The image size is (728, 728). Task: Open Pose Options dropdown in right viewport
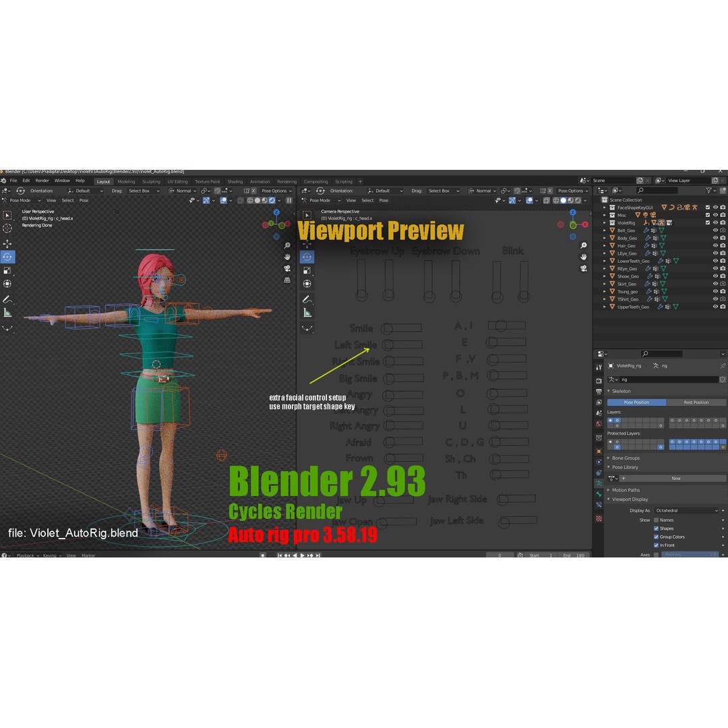pos(573,191)
